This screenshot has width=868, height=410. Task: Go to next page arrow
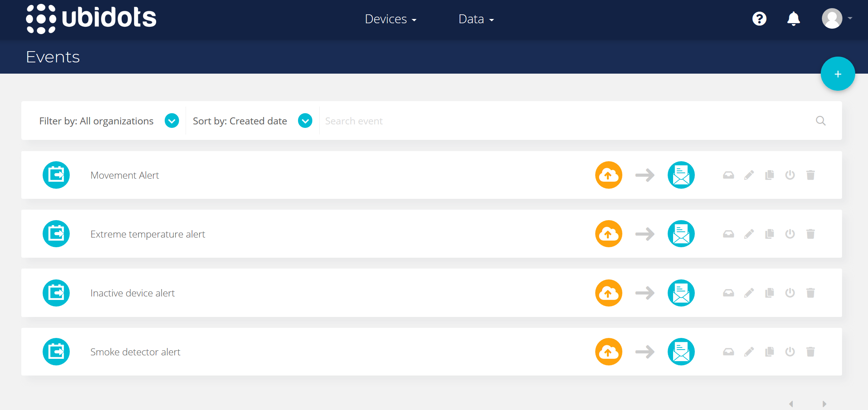[x=824, y=404]
